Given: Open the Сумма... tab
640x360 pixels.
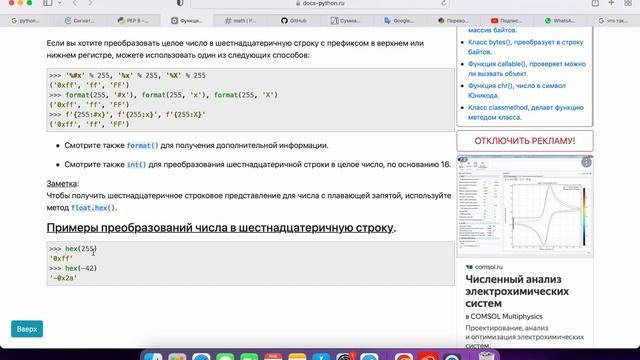Looking at the screenshot, I should point(346,20).
